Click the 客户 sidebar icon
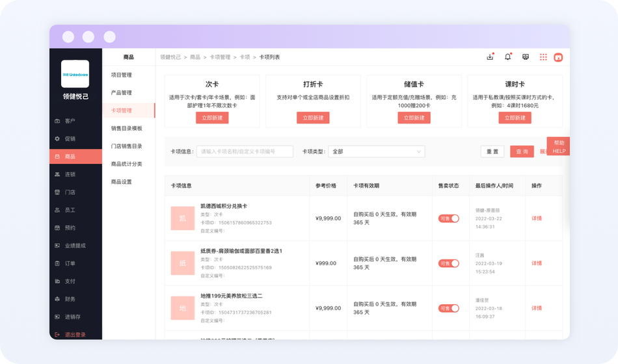Image resolution: width=618 pixels, height=364 pixels. pos(57,121)
